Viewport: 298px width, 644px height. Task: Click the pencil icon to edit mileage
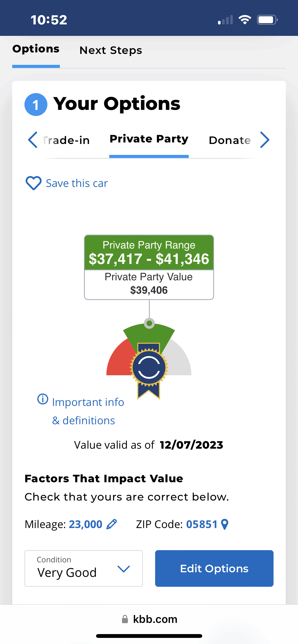[112, 524]
